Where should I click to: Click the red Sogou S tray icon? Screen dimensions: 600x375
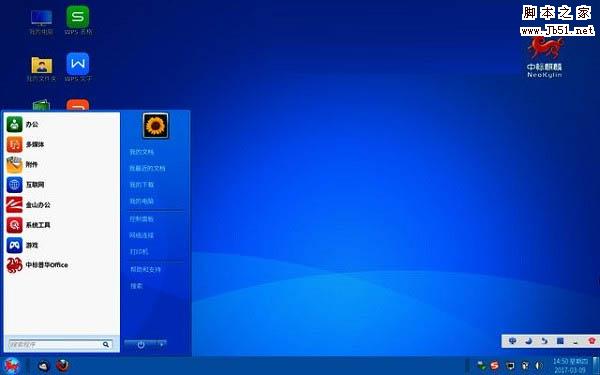click(x=495, y=366)
